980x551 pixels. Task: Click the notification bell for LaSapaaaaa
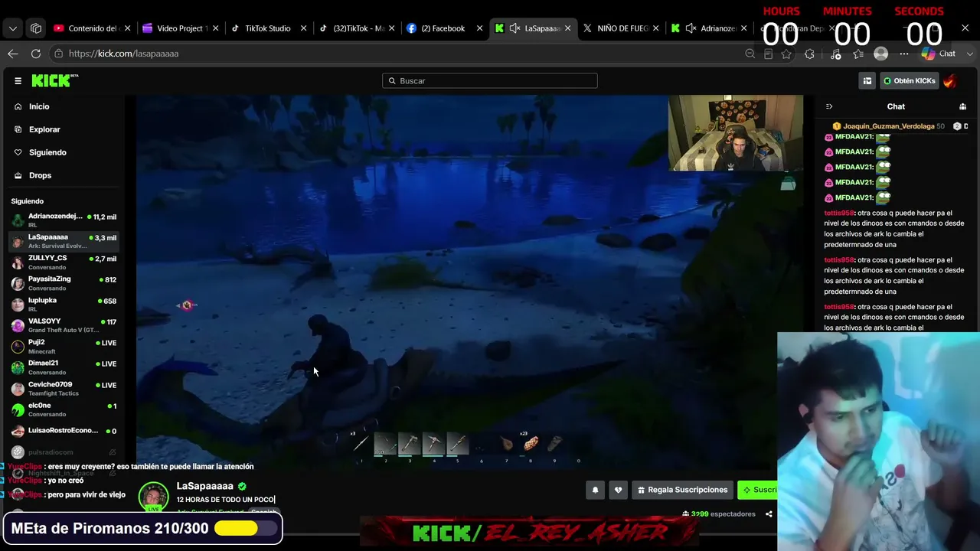point(595,490)
